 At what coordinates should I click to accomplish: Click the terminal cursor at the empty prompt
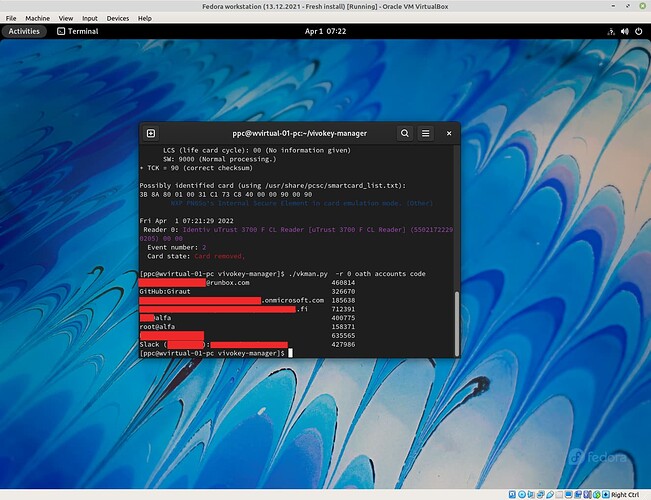point(290,353)
